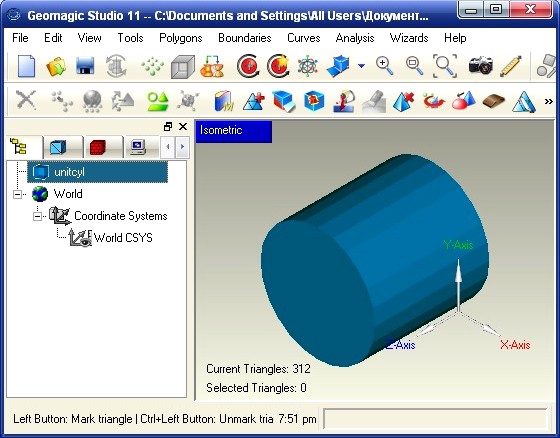Click the fit-to-view magnifier icon
This screenshot has width=560, height=438.
tap(445, 66)
